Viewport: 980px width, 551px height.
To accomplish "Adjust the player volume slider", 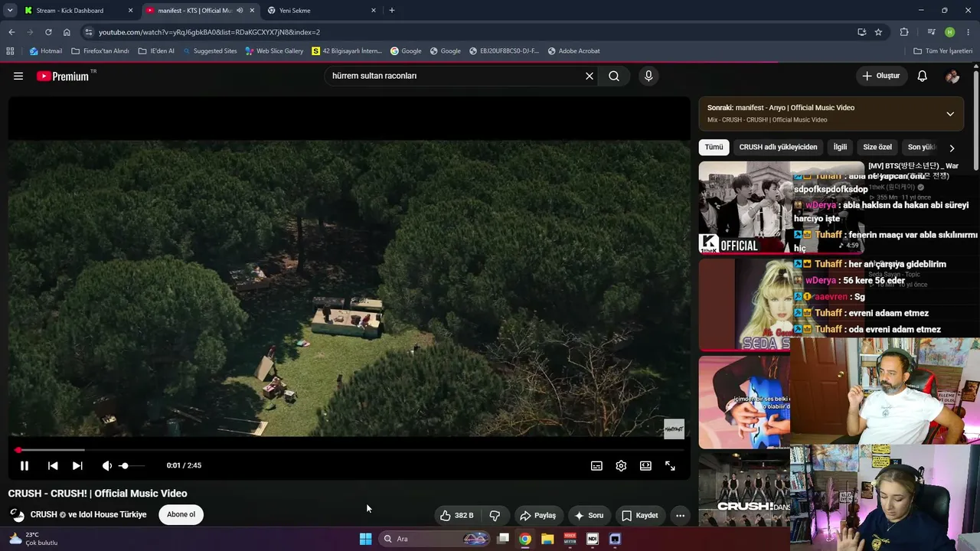I will click(x=132, y=465).
